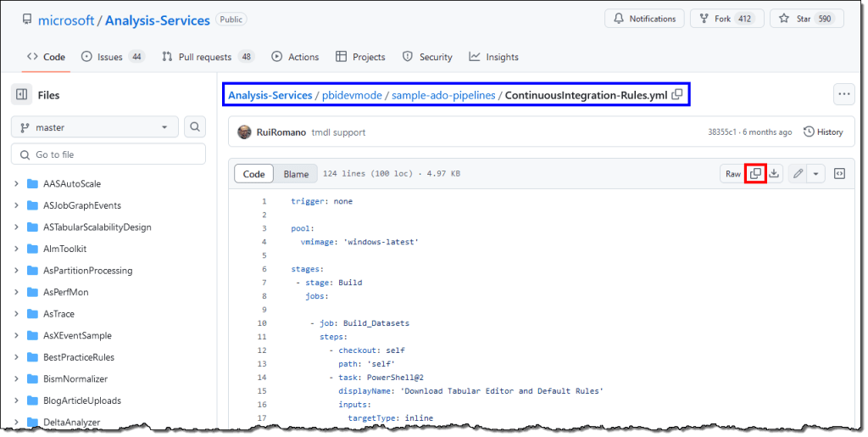Open the edit options dropdown arrow
Image resolution: width=868 pixels, height=437 pixels.
[x=815, y=174]
